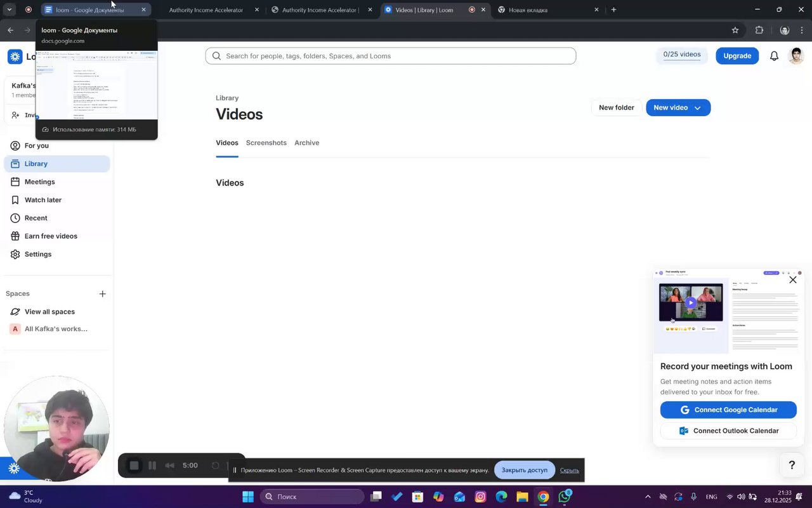This screenshot has width=812, height=508.
Task: Open a new browser tab
Action: (613, 10)
